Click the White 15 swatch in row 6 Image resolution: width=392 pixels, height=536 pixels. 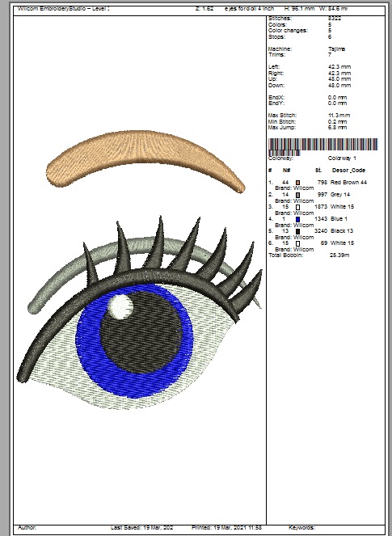tap(297, 243)
